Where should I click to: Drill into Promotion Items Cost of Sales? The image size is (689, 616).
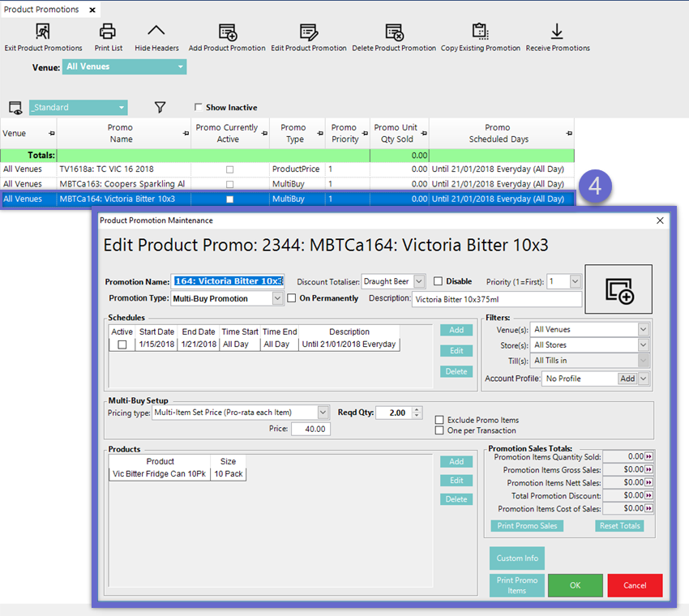[x=648, y=508]
